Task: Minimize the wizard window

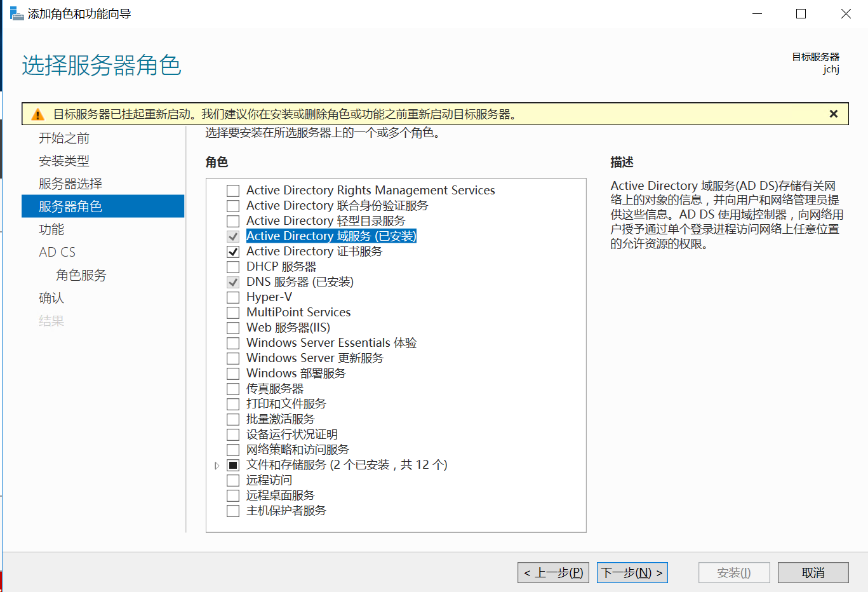Action: tap(757, 14)
